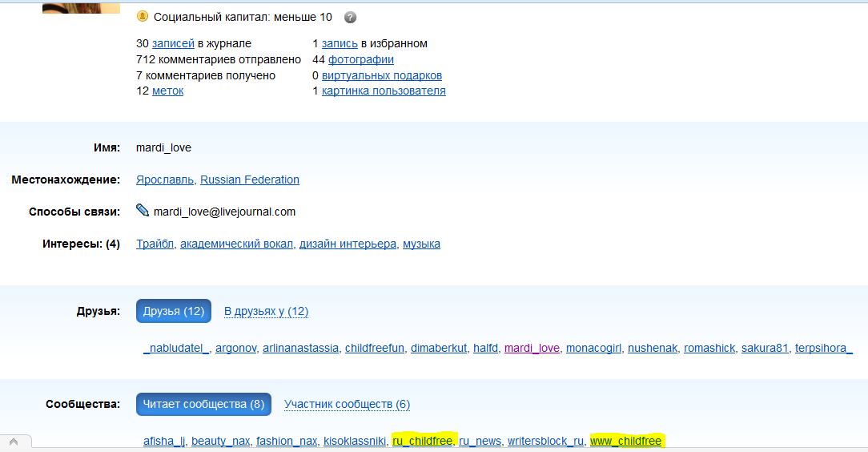Click the виртуальных подарков link
This screenshot has height=452, width=868.
[382, 75]
